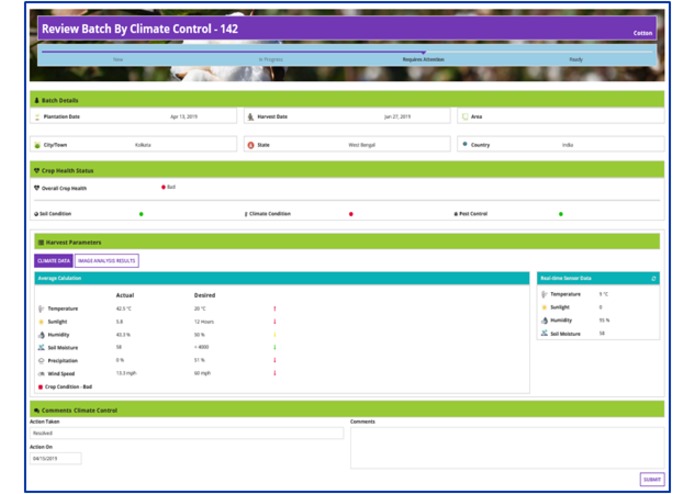The image size is (695, 494).
Task: Click the red Overall Crop Health indicator dot
Action: 163,187
